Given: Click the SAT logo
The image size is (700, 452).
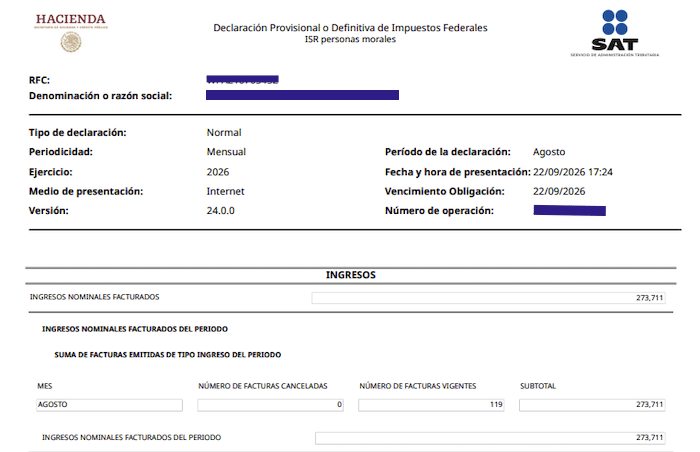Looking at the screenshot, I should [x=614, y=33].
